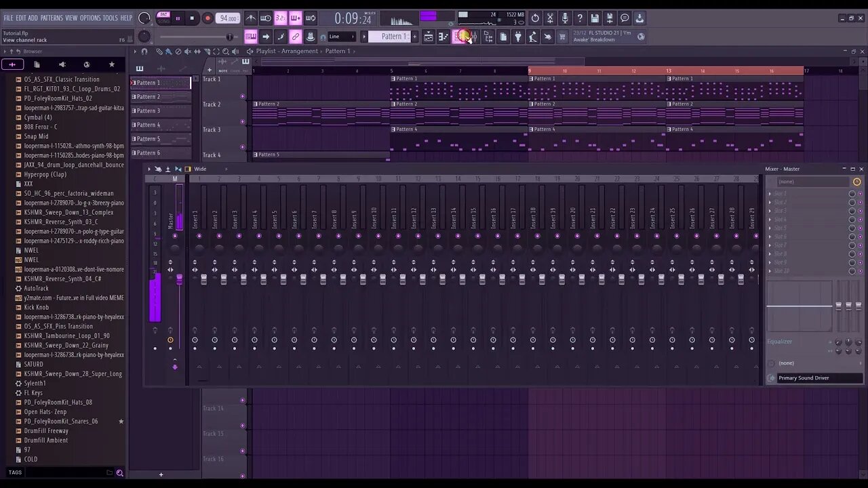Open the news download icon
Screen dimensions: 868x488
(x=639, y=18)
